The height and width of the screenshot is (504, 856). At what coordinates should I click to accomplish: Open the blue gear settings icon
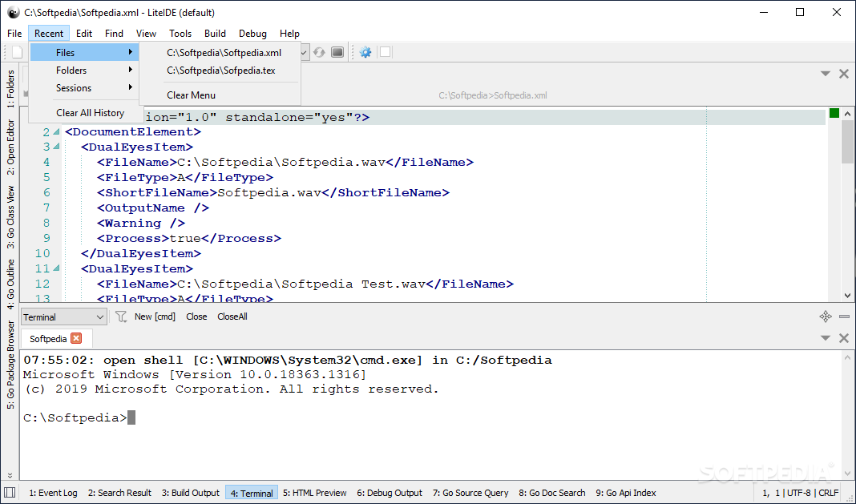pos(365,52)
